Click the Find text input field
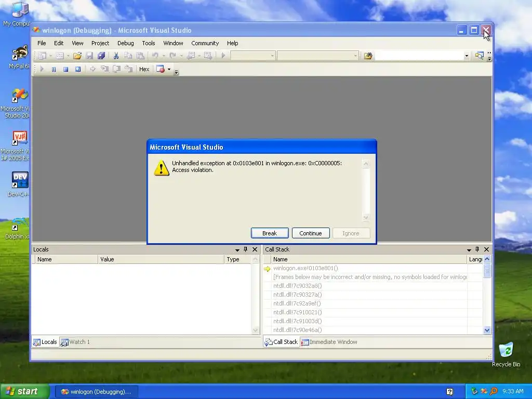The height and width of the screenshot is (399, 532). [x=419, y=56]
